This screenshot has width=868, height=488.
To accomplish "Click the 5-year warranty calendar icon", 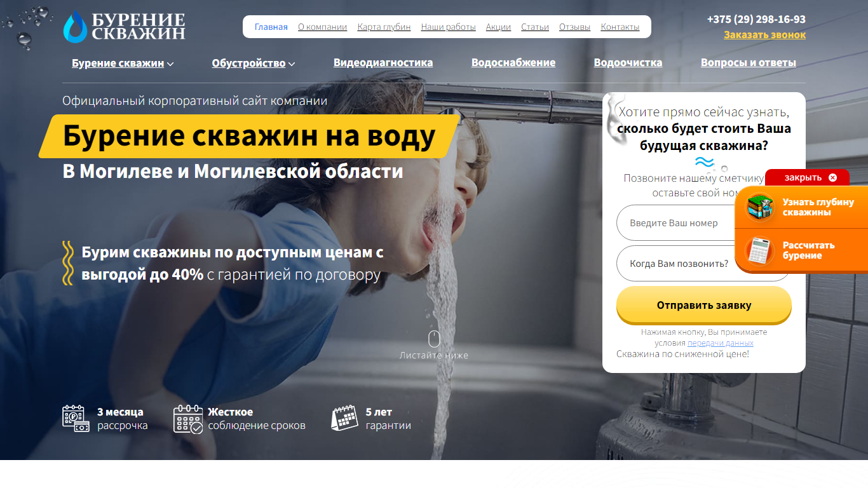I will [x=344, y=418].
